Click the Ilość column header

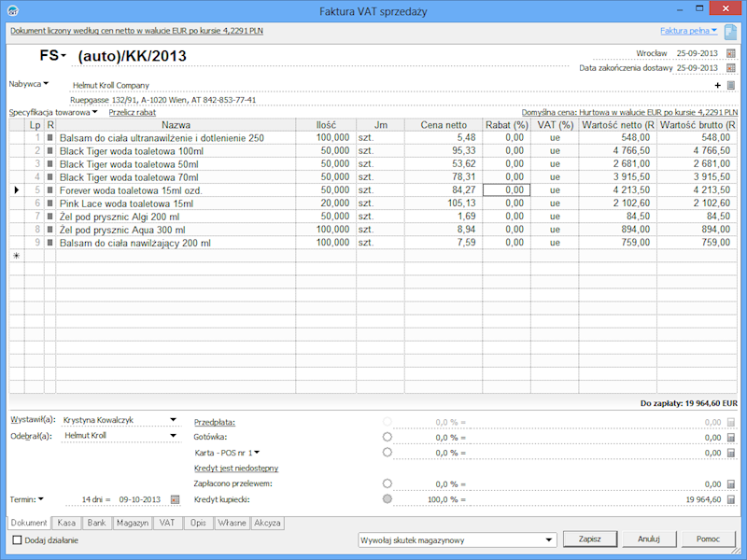pyautogui.click(x=326, y=125)
